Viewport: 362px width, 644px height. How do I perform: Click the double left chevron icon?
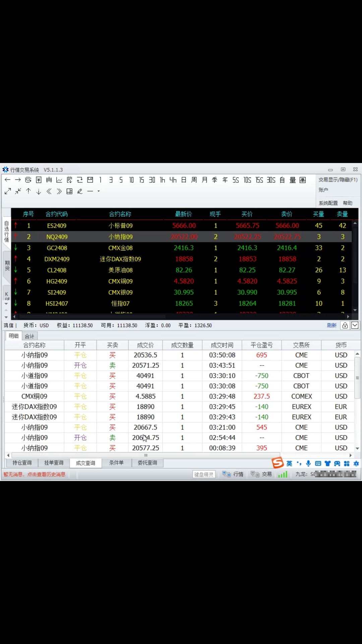[49, 191]
